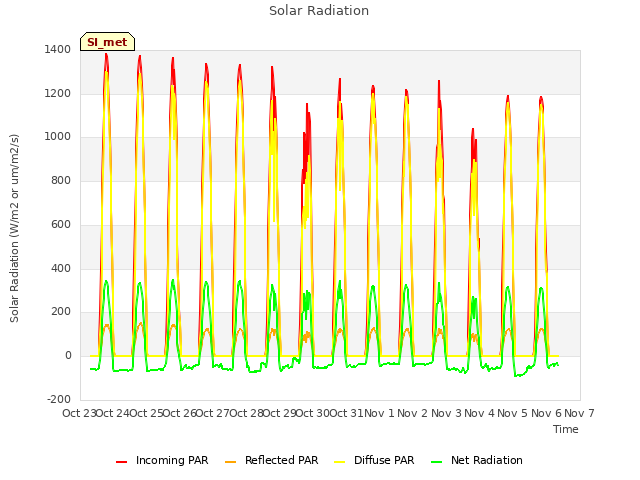Click the Nov 5 x-axis tick label

[513, 413]
